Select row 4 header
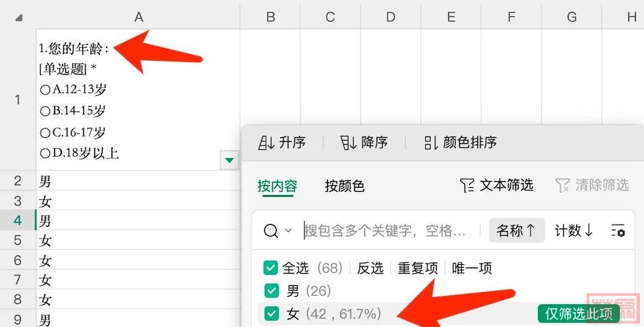Image resolution: width=644 pixels, height=327 pixels. [18, 220]
